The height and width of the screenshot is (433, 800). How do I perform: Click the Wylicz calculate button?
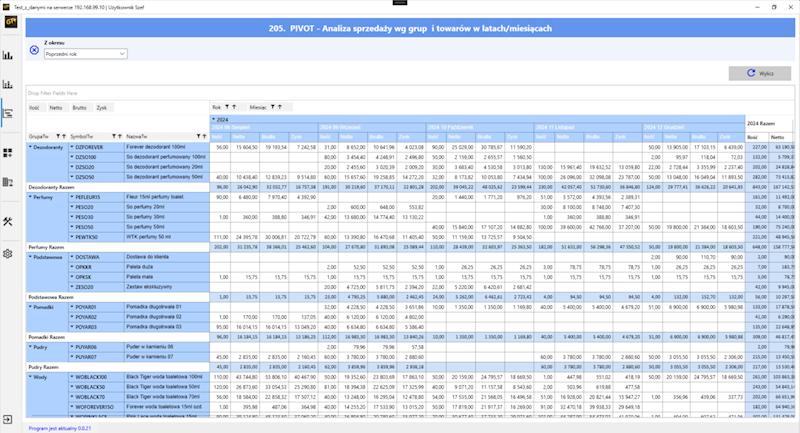tap(760, 73)
